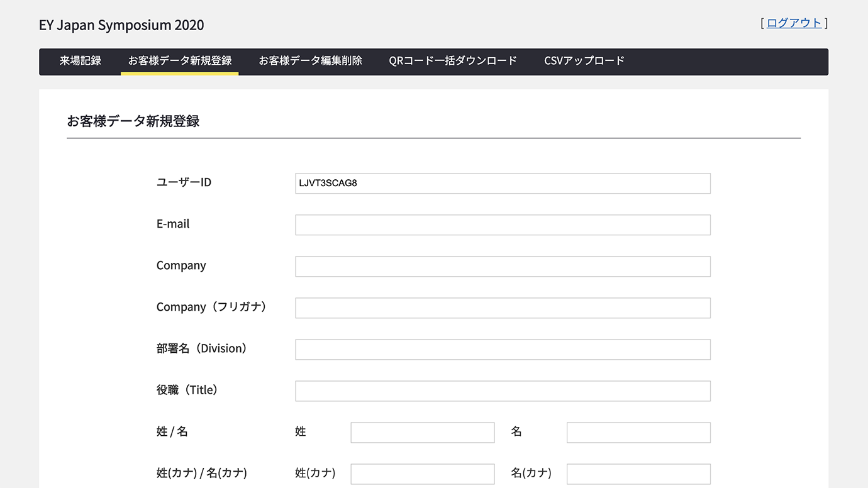The height and width of the screenshot is (488, 868).
Task: Click the お客様データ新規登録 page heading
Action: (x=133, y=121)
